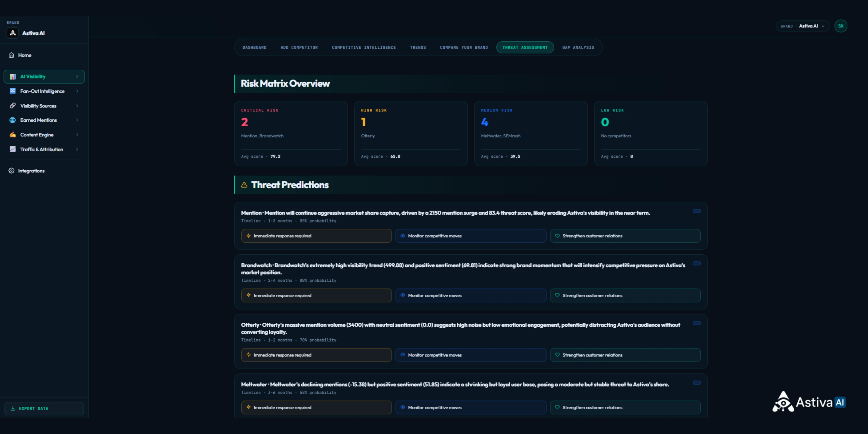Click Monitor competitive moves for Brandwatch
Screen dimensions: 868x434
click(x=471, y=295)
